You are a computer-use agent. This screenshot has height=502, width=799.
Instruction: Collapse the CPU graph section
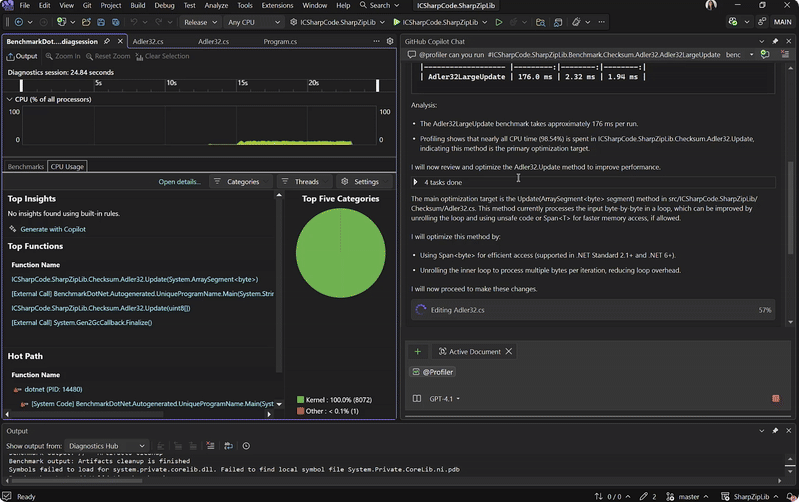[x=10, y=100]
